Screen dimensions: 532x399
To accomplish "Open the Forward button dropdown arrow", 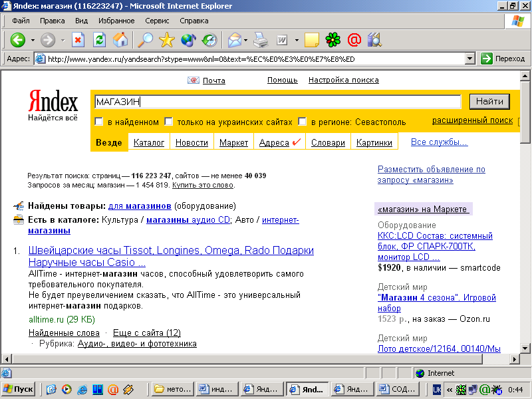I will coord(63,41).
